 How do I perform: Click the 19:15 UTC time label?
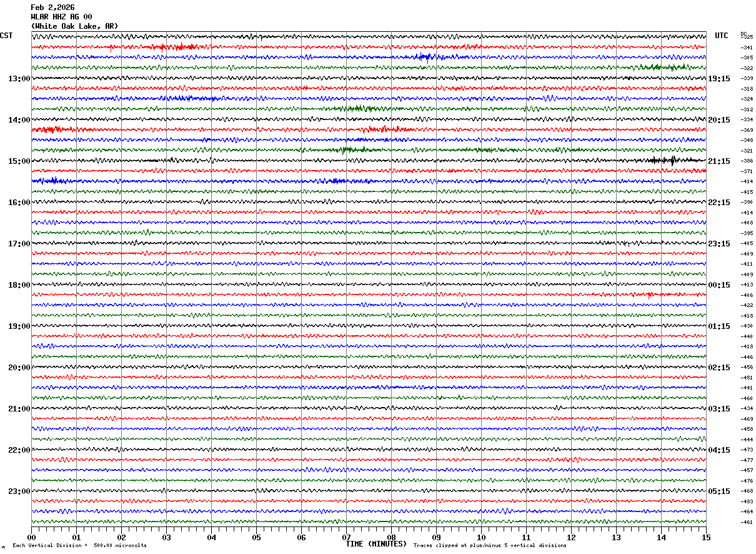pos(719,79)
